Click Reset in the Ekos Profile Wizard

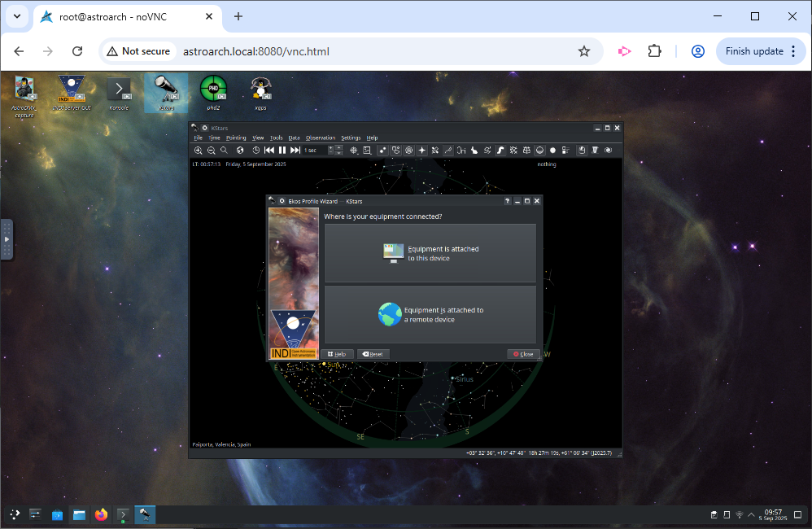tap(373, 354)
